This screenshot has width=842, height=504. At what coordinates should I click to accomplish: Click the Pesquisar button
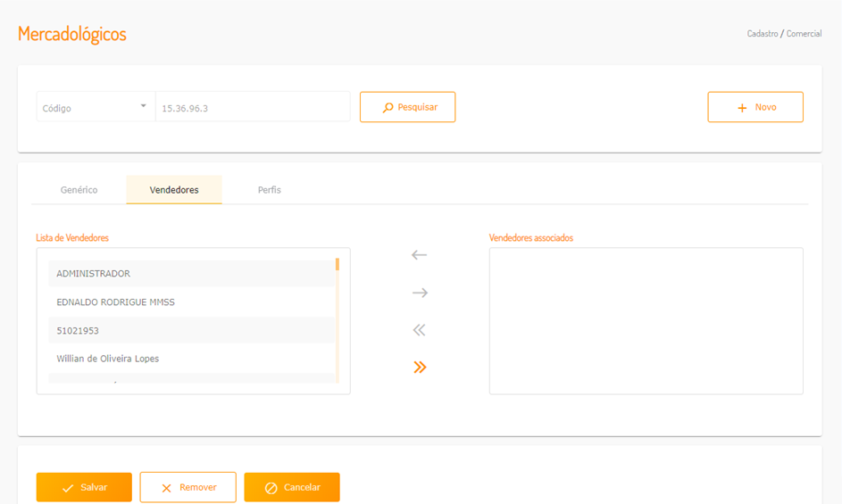tap(407, 107)
